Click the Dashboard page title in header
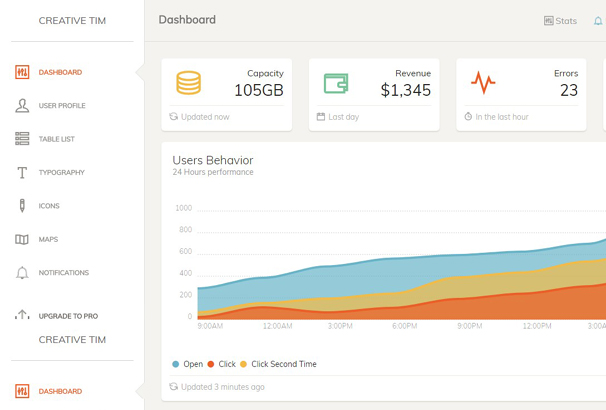Screen dimensions: 606x410 click(x=187, y=20)
